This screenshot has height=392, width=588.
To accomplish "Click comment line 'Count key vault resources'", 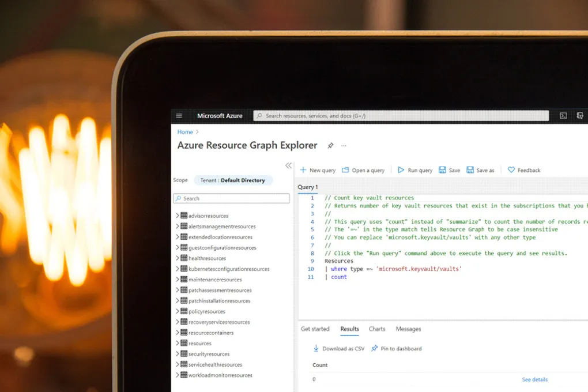I will [x=370, y=198].
